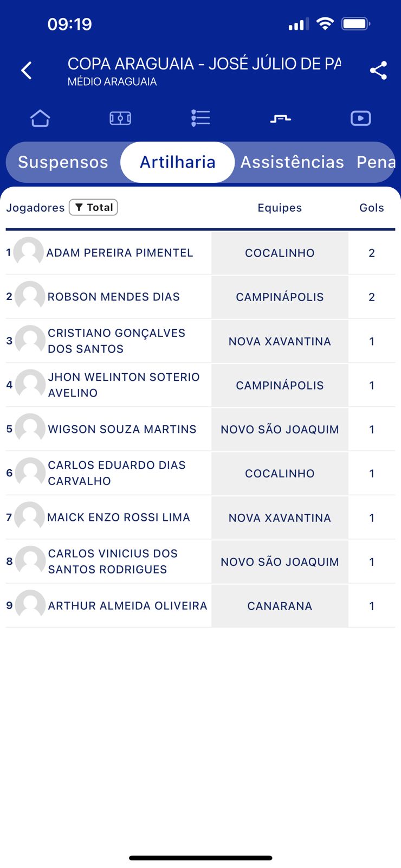Open Maick Enzo Rossi Lima entry
Viewport: 401px width, 868px height.
point(118,518)
